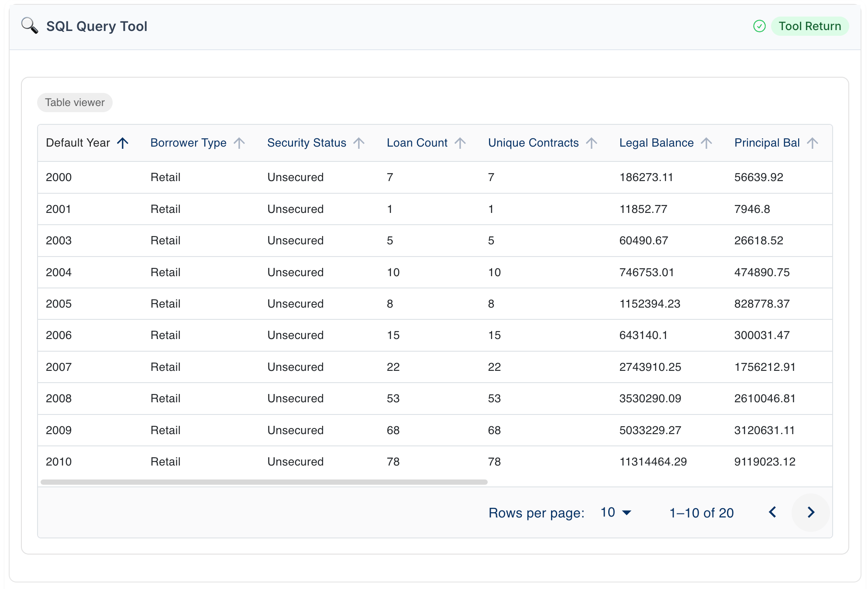Sort by Legal Balance arrow icon

tap(706, 143)
